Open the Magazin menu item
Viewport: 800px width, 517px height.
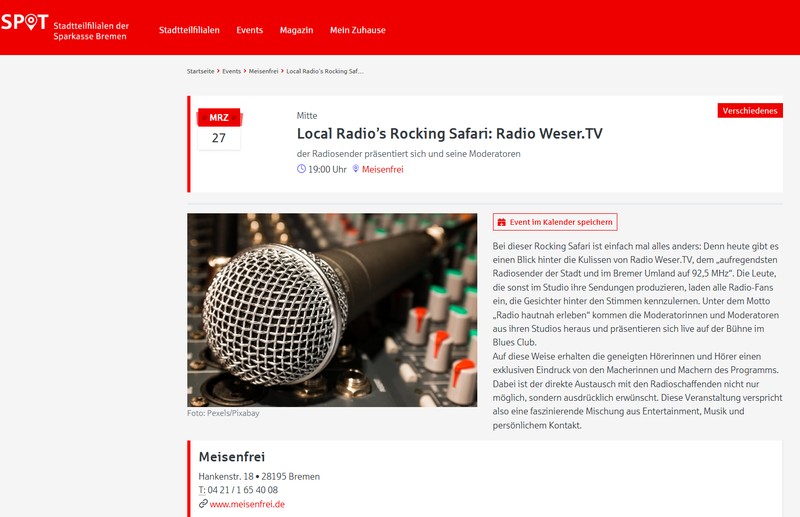[x=296, y=30]
